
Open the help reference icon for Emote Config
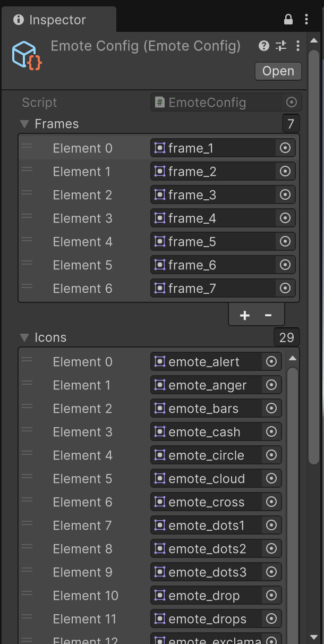[264, 46]
